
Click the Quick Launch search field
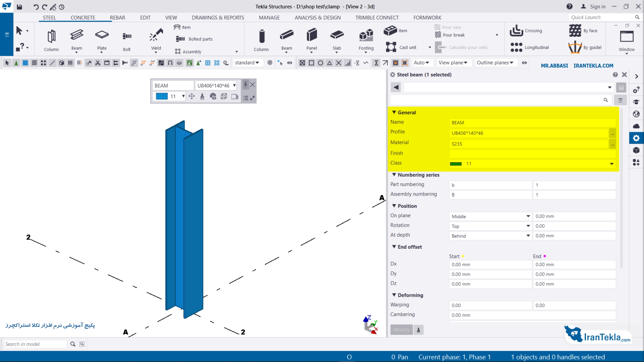tap(602, 17)
